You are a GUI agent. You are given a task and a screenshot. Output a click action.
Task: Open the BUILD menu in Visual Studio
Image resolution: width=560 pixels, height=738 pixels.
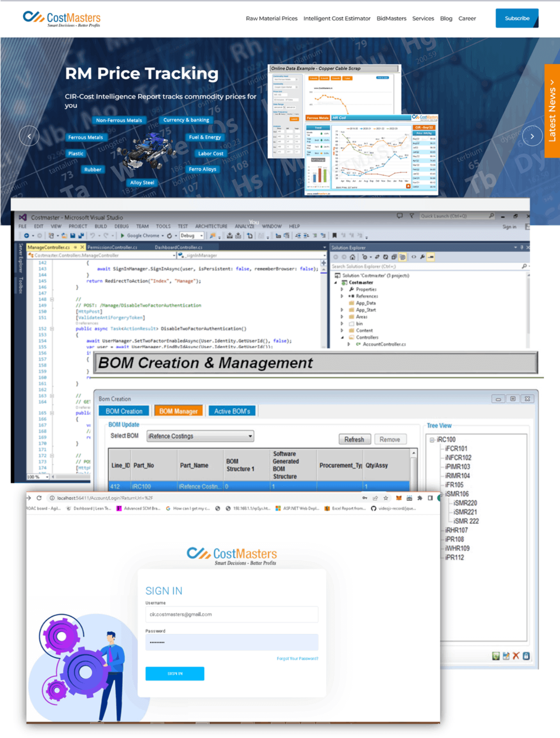click(x=100, y=226)
